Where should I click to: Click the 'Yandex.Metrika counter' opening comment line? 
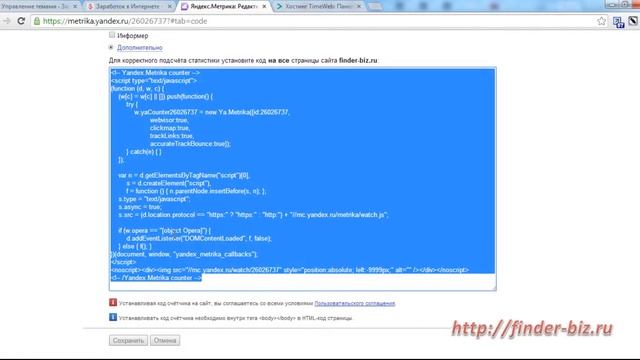point(156,73)
